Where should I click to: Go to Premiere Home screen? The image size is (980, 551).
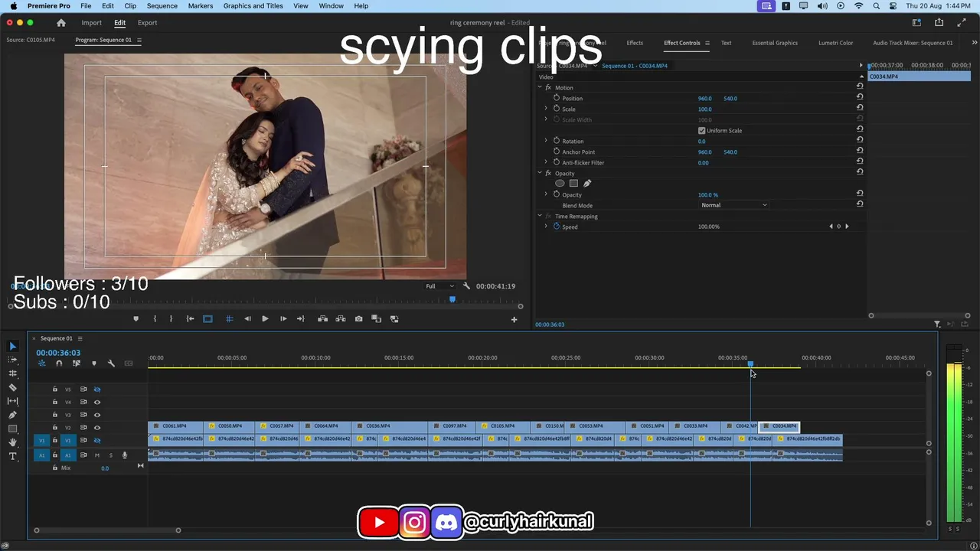61,23
